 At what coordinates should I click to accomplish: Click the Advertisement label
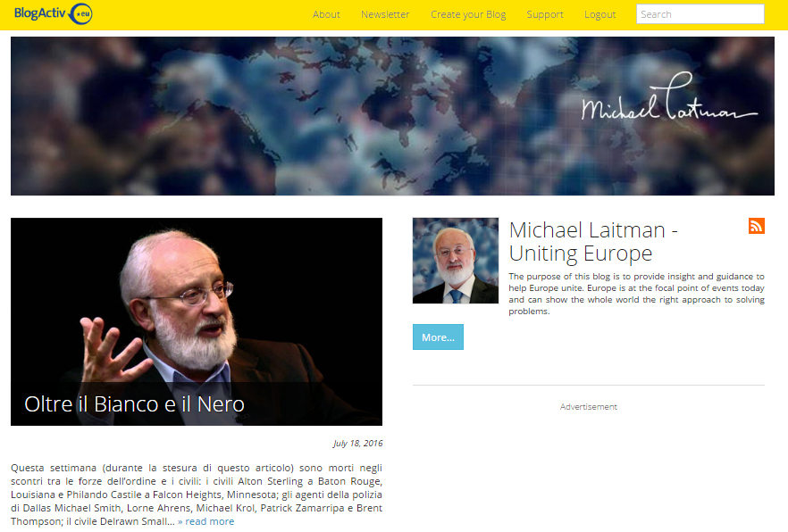[x=589, y=406]
